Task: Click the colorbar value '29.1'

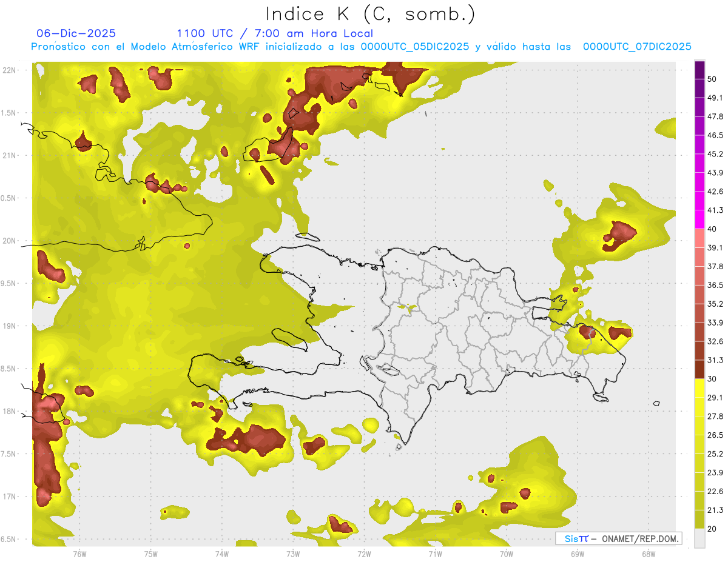Action: [715, 398]
